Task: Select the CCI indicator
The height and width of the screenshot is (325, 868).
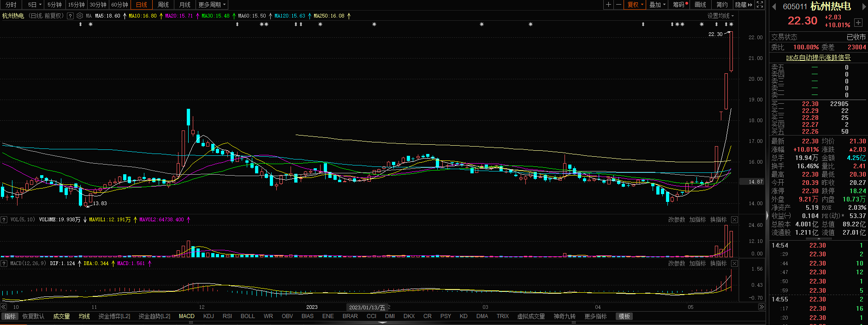Action: 371,316
